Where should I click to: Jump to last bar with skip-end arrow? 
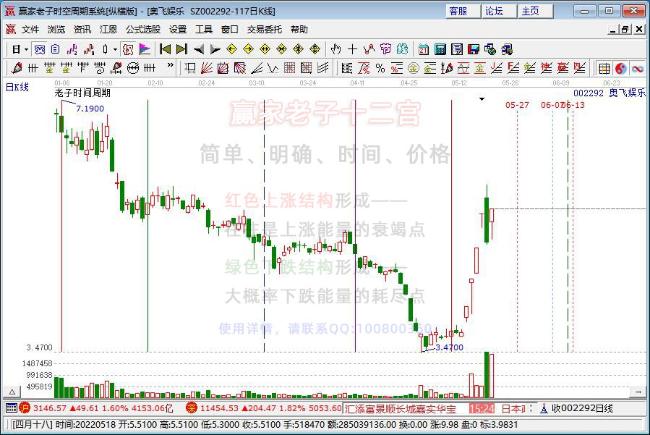pyautogui.click(x=181, y=49)
